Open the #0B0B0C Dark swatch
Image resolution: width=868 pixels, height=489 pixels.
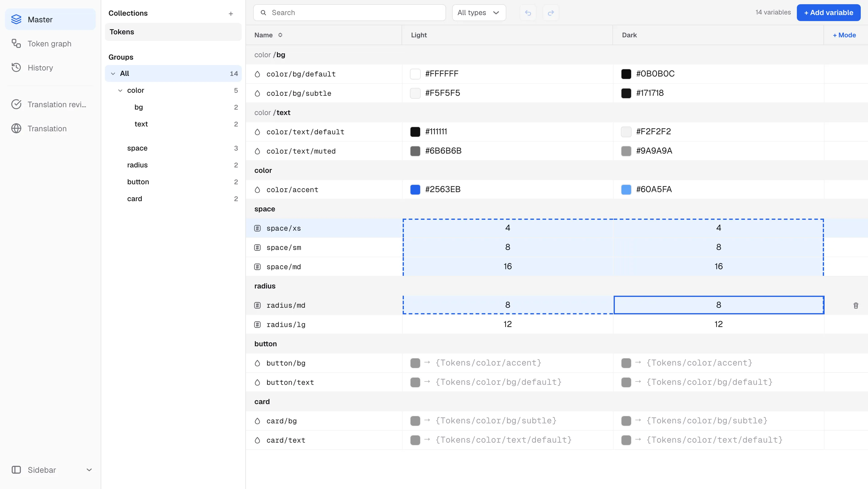tap(626, 74)
